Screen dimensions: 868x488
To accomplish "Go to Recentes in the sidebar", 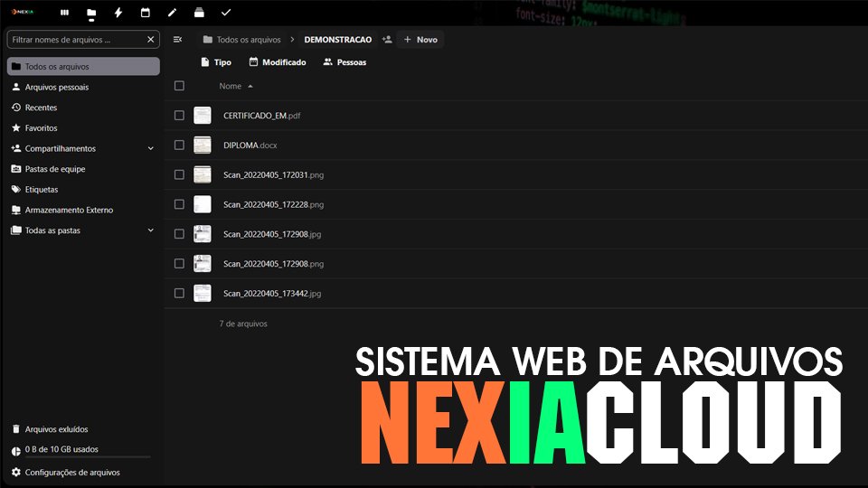I will [x=41, y=108].
